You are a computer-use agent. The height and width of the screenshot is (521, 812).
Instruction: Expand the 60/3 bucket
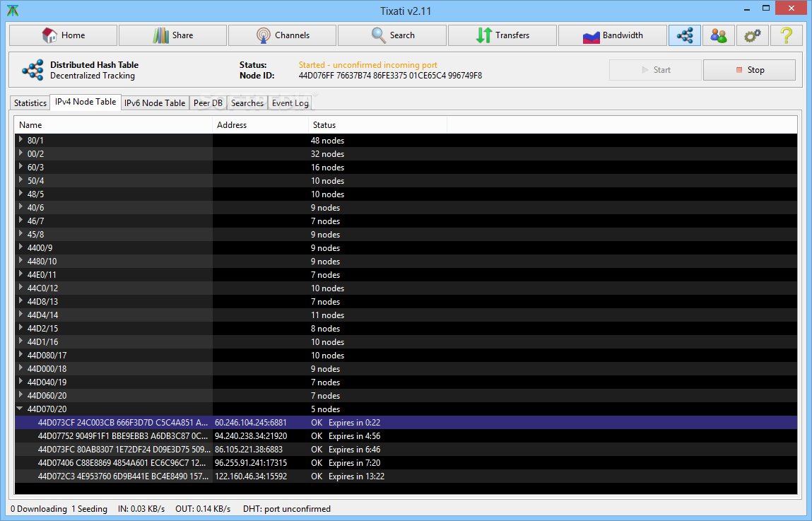tap(20, 167)
